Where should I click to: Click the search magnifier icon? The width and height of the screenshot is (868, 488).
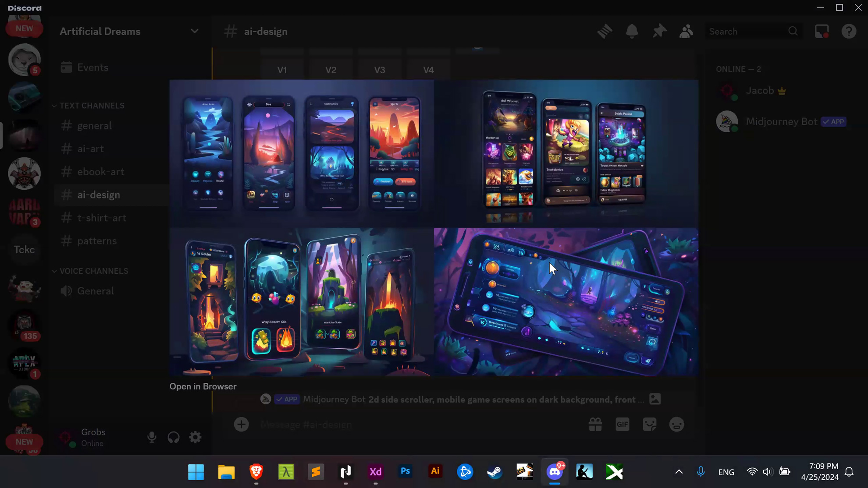(x=793, y=31)
